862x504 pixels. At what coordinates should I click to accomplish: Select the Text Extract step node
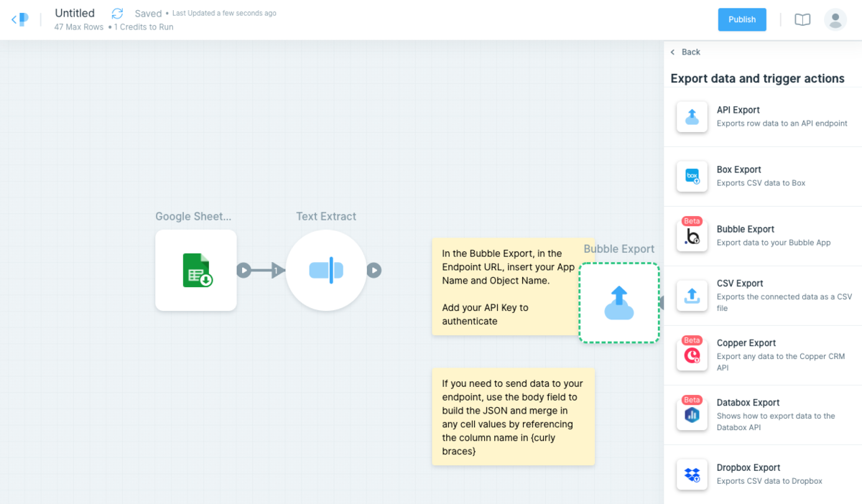click(326, 270)
